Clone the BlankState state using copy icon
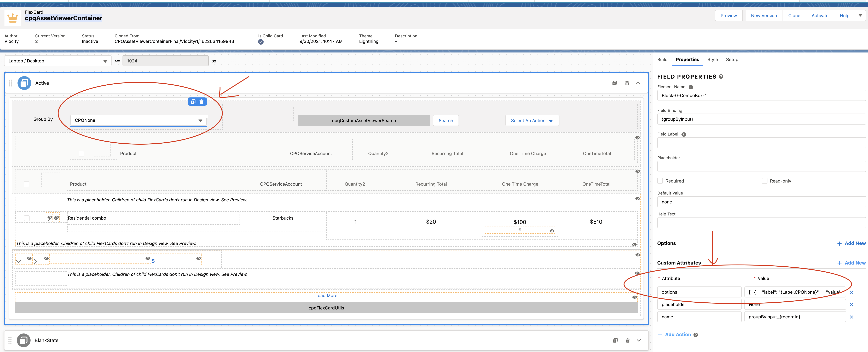 tap(615, 341)
